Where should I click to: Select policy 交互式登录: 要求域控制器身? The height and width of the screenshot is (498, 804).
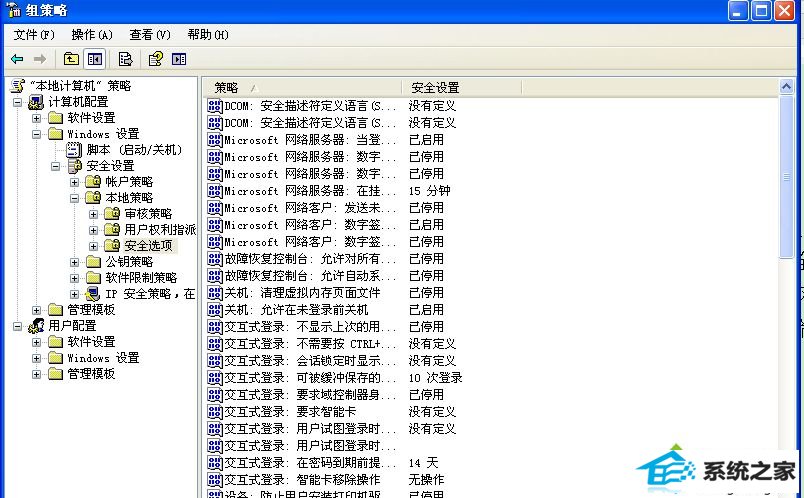pos(310,395)
